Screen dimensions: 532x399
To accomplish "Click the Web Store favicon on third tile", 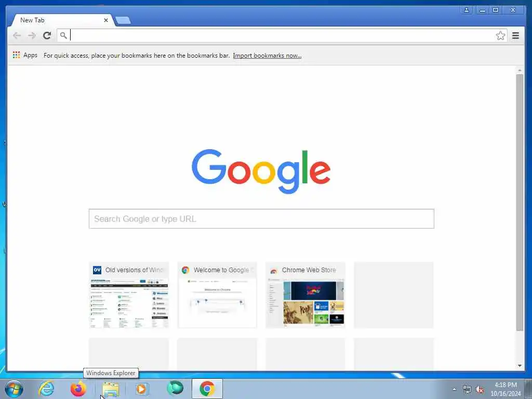I will tap(273, 270).
